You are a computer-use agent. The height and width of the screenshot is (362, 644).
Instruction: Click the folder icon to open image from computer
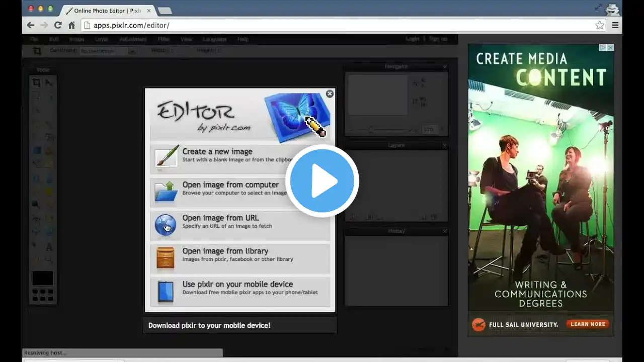click(166, 192)
